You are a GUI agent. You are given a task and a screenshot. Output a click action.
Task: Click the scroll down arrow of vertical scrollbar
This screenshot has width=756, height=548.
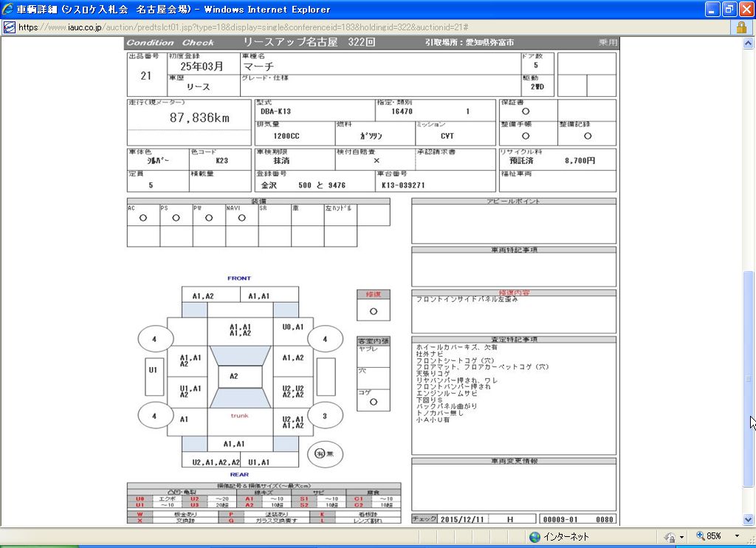click(x=749, y=519)
